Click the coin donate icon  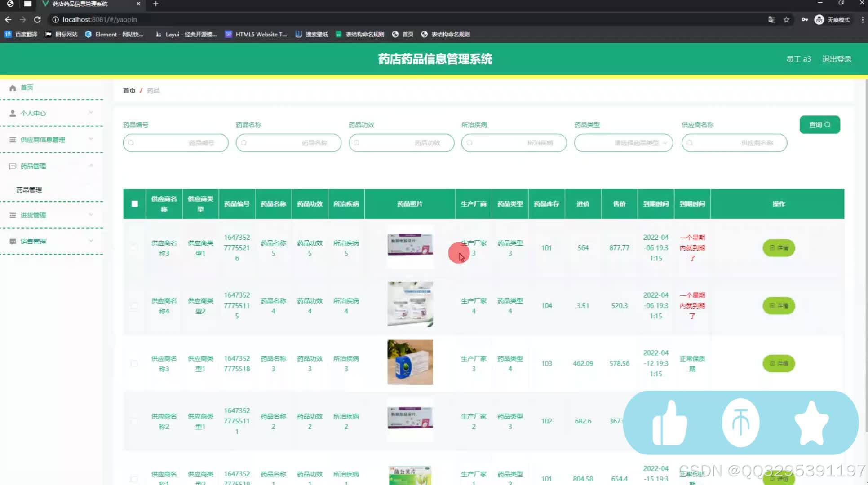pos(740,423)
